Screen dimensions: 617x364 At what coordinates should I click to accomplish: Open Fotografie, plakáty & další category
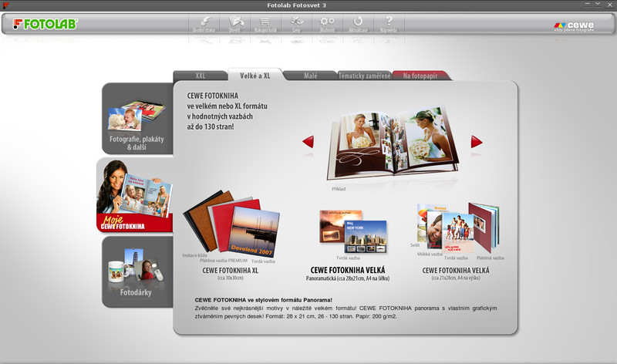tap(137, 119)
